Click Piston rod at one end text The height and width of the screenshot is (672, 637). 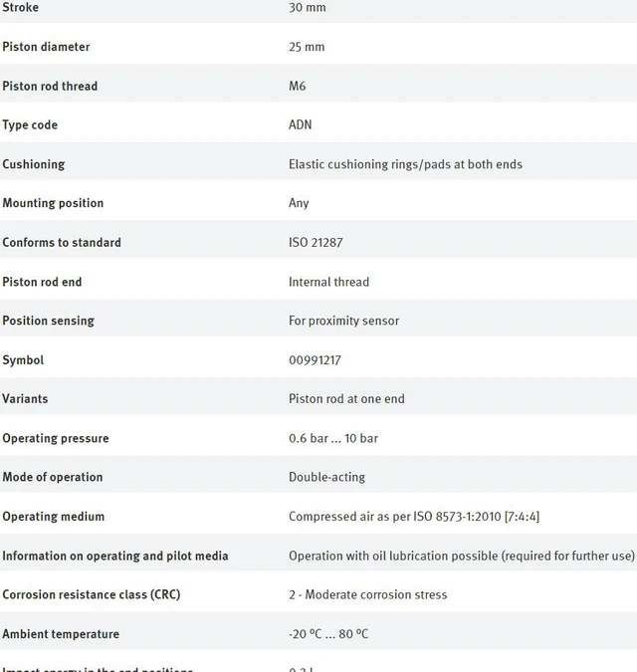(x=346, y=398)
